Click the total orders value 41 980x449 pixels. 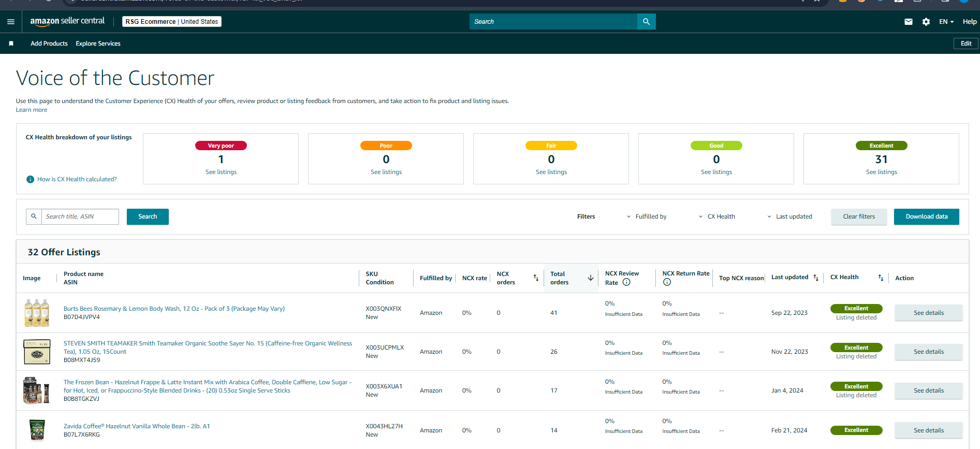point(554,313)
